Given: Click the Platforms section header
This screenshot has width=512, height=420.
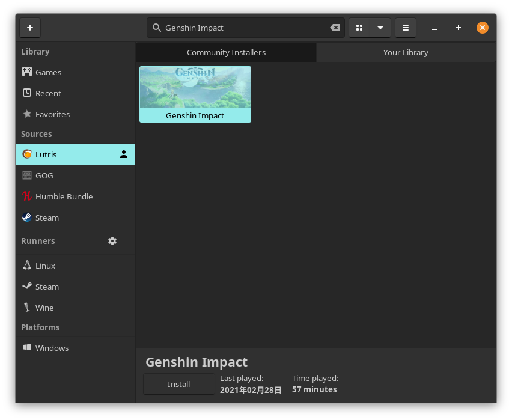Looking at the screenshot, I should click(40, 327).
